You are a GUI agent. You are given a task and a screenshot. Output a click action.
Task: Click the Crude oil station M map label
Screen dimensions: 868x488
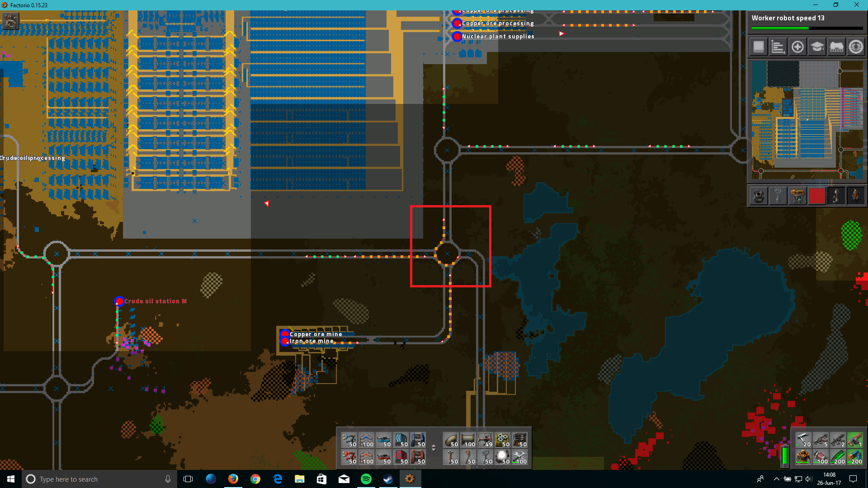click(155, 301)
